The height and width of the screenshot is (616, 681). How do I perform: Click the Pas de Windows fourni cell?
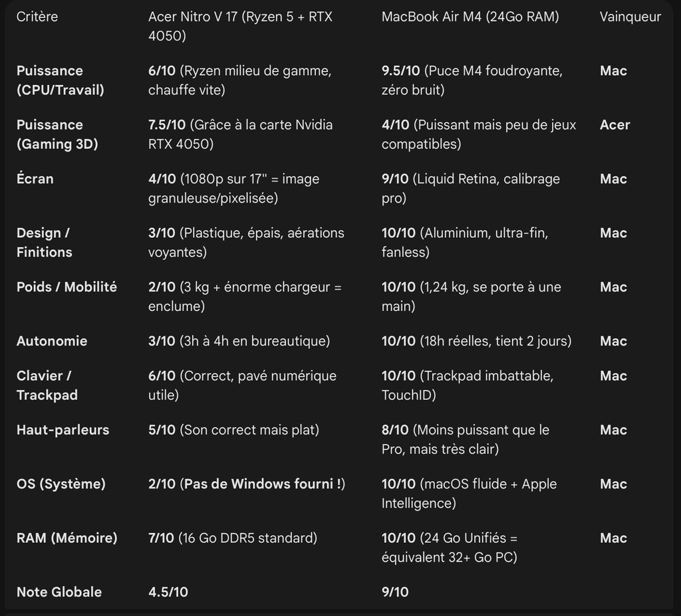click(x=247, y=484)
